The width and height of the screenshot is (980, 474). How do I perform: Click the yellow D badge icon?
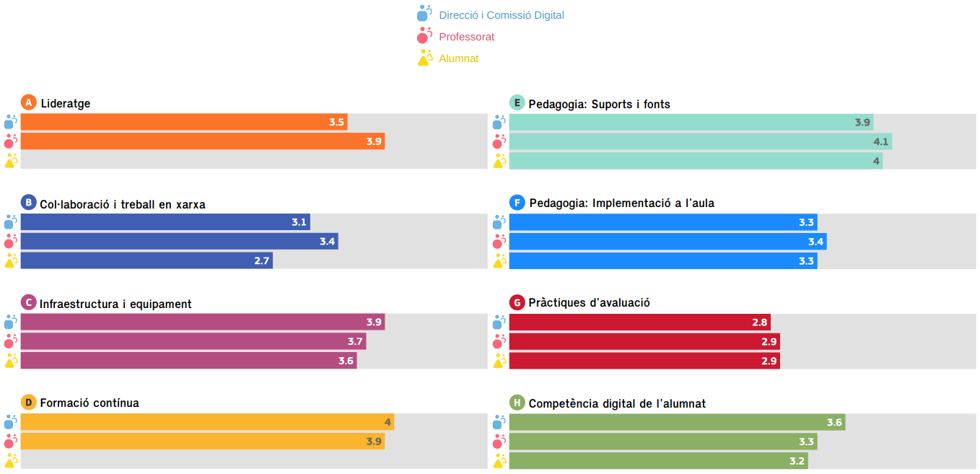(x=29, y=403)
